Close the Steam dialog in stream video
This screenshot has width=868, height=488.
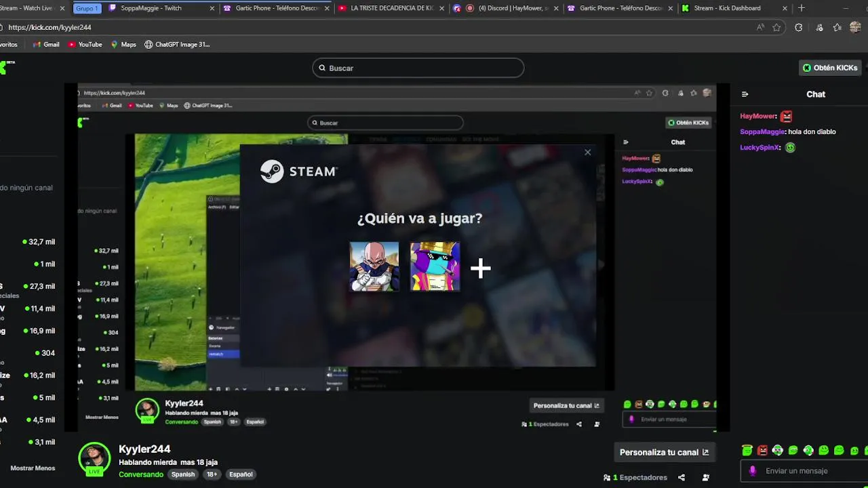[x=588, y=152]
